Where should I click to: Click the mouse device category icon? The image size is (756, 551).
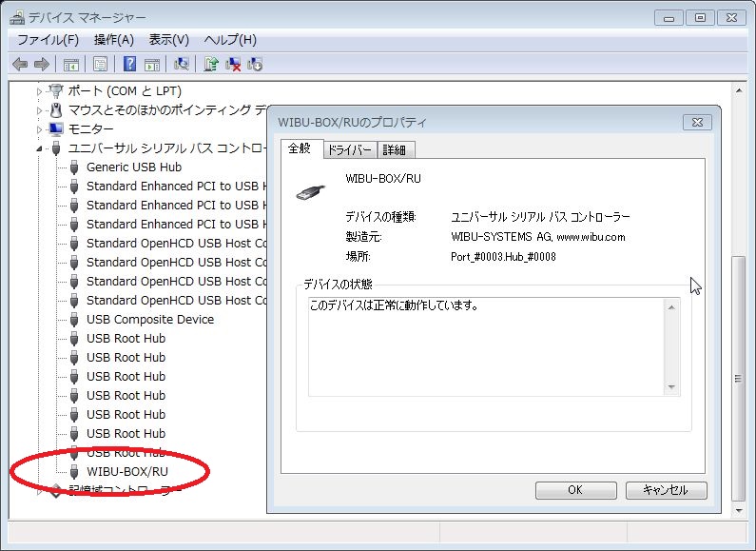coord(56,110)
